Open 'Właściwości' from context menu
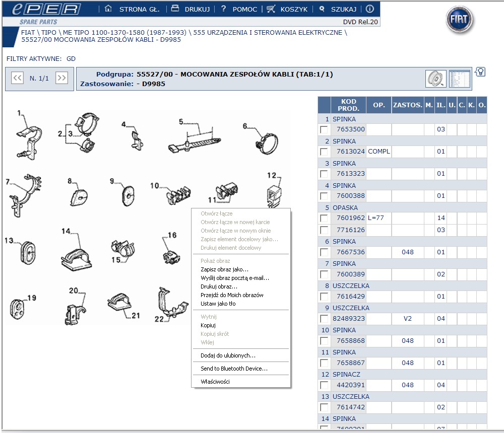Screen dimensions: 504x433 point(241,382)
